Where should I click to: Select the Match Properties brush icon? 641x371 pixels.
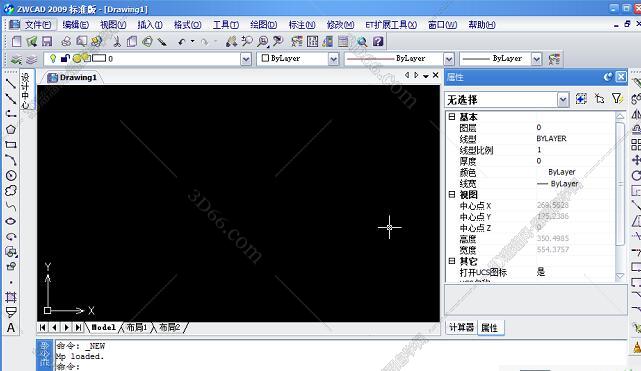click(162, 42)
